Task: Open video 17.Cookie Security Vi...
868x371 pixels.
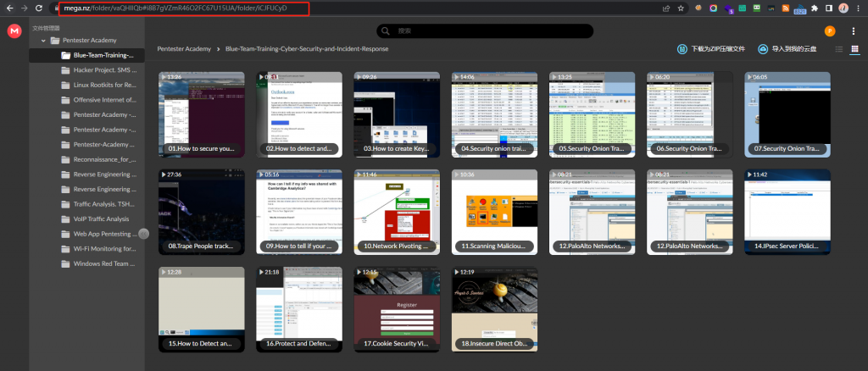Action: 397,310
